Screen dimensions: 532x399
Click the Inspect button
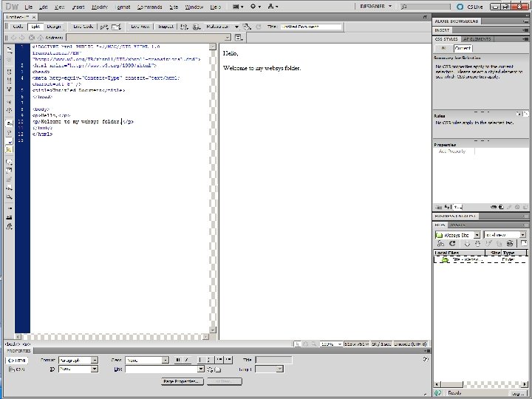166,27
